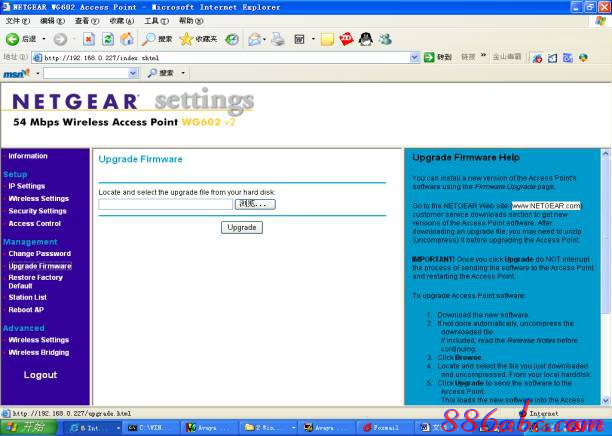The image size is (612, 436).
Task: Select Upgrade Firmware in sidebar
Action: tap(40, 266)
